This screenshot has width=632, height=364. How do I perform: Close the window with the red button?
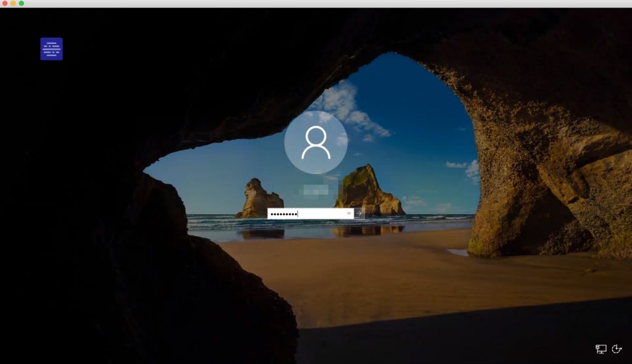pyautogui.click(x=5, y=4)
